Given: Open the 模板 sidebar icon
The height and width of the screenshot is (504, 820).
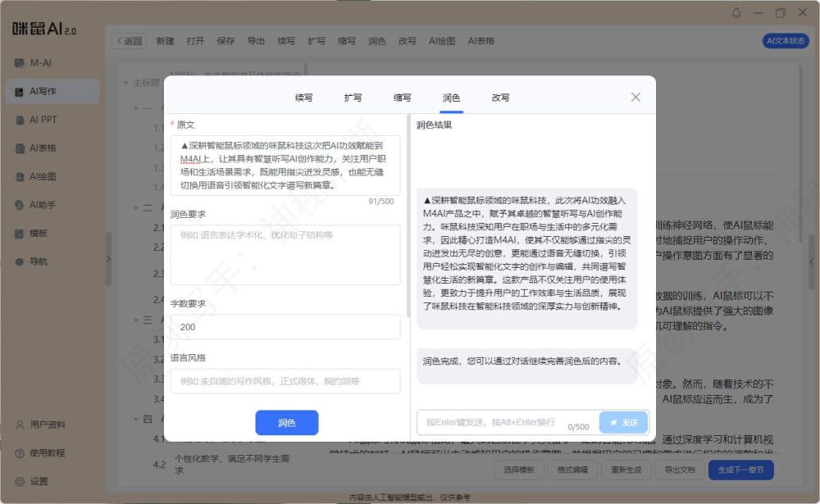Looking at the screenshot, I should (x=20, y=234).
